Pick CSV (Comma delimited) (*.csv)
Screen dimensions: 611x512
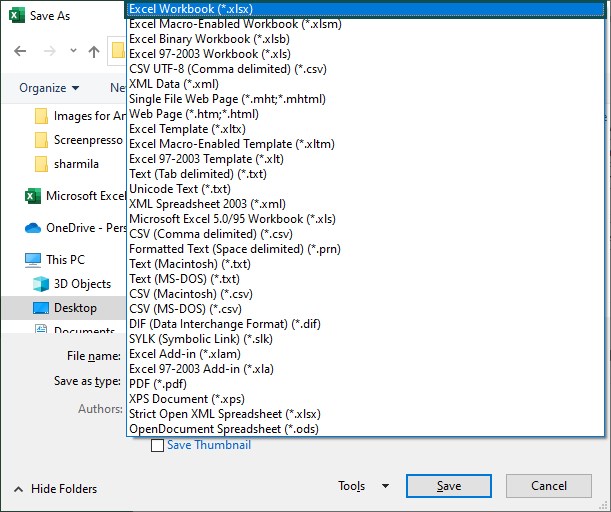pos(365,234)
